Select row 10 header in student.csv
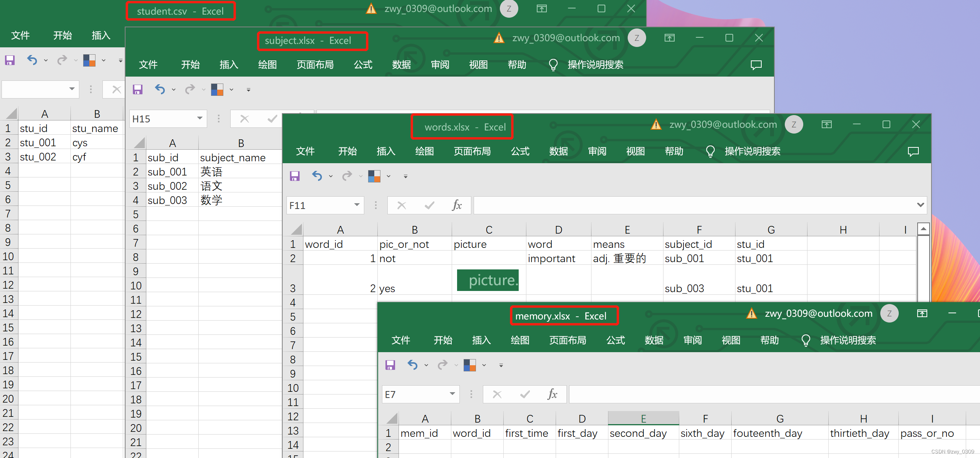Screen dimensions: 980x458 coord(8,256)
